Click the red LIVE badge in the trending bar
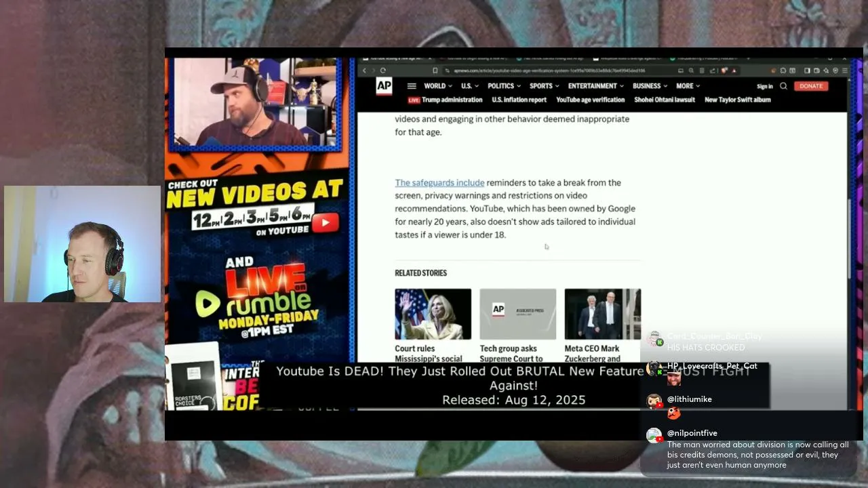The image size is (868, 488). [x=414, y=100]
